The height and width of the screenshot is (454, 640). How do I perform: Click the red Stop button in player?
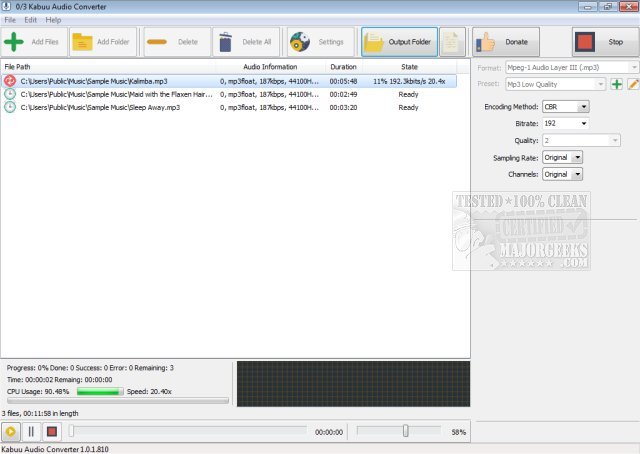point(52,432)
